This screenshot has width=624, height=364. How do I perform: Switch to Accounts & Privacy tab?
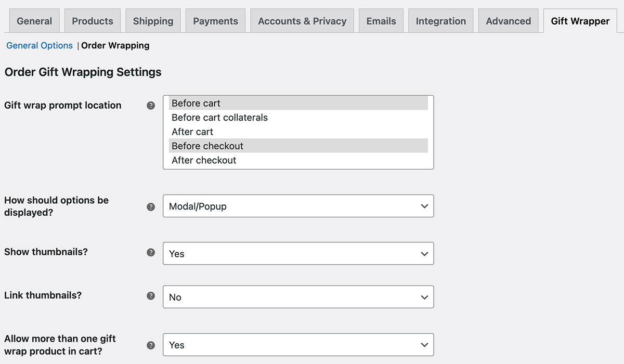(302, 21)
